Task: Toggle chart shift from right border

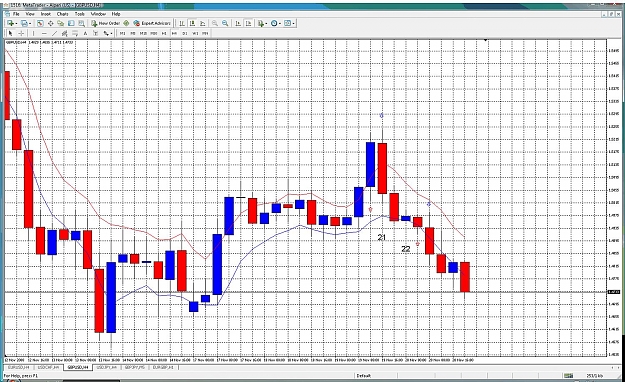Action: (249, 23)
